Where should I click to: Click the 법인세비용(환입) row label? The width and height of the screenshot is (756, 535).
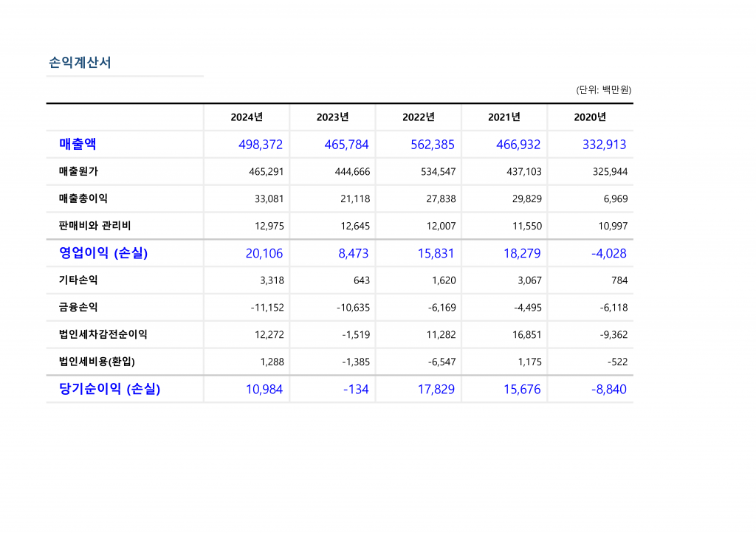97,362
